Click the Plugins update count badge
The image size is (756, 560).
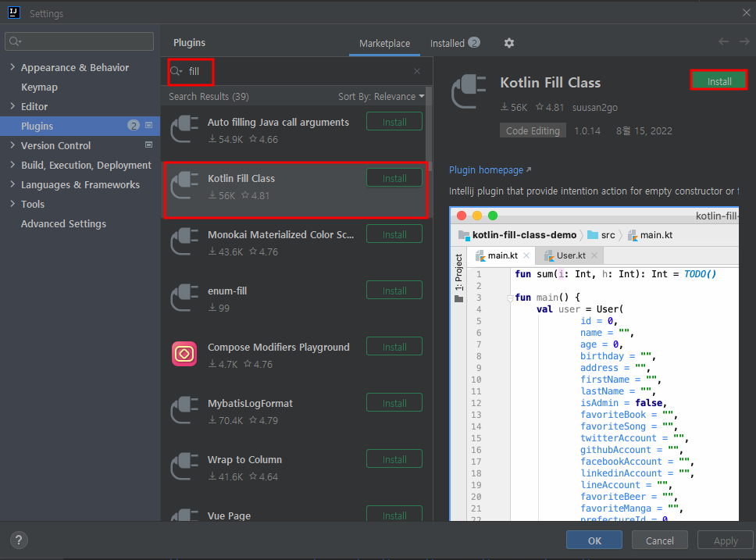tap(134, 126)
